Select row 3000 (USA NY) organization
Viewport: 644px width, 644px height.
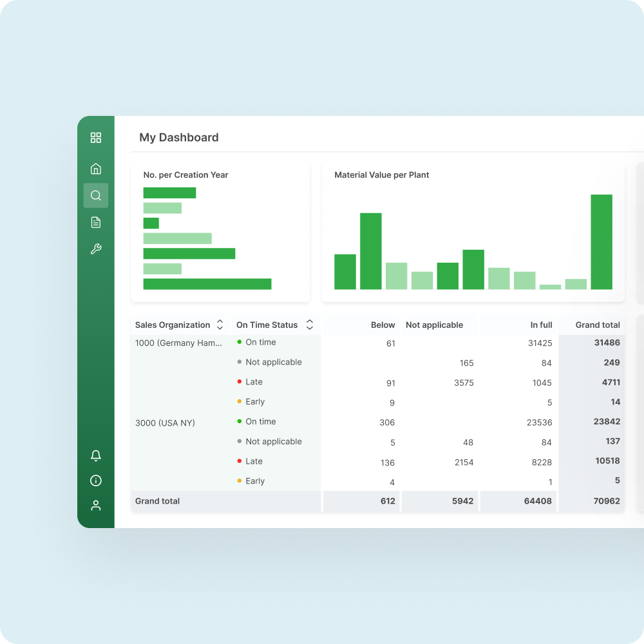click(165, 423)
